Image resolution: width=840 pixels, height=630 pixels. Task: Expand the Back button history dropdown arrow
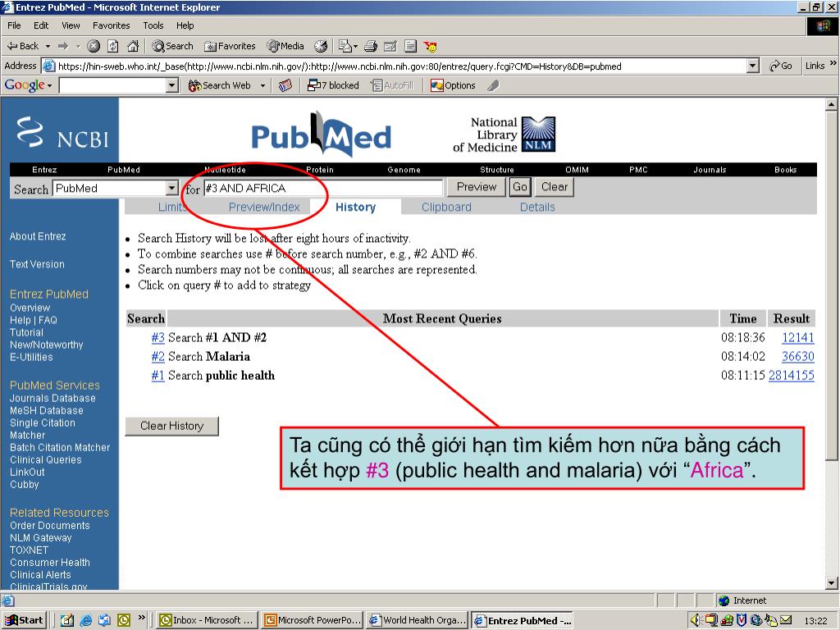coord(48,47)
